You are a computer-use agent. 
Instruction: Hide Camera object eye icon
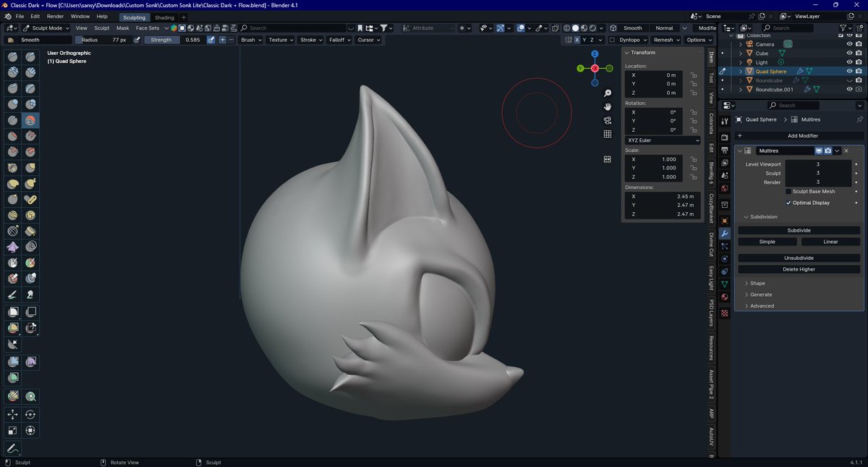click(x=849, y=44)
